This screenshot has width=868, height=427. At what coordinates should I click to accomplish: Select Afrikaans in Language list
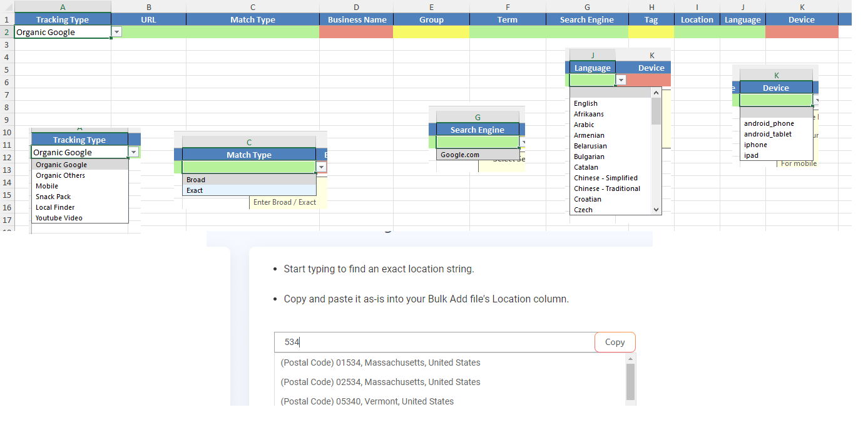611,115
